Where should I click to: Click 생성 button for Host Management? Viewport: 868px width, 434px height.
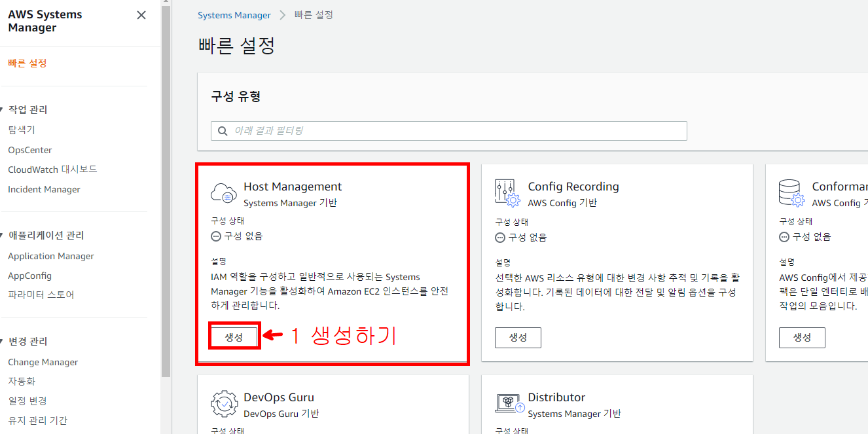click(x=234, y=337)
